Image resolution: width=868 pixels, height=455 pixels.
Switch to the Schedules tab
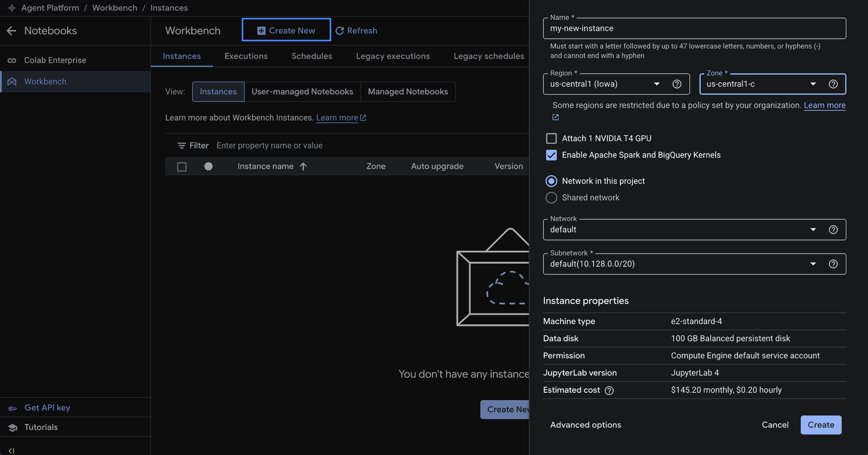312,56
